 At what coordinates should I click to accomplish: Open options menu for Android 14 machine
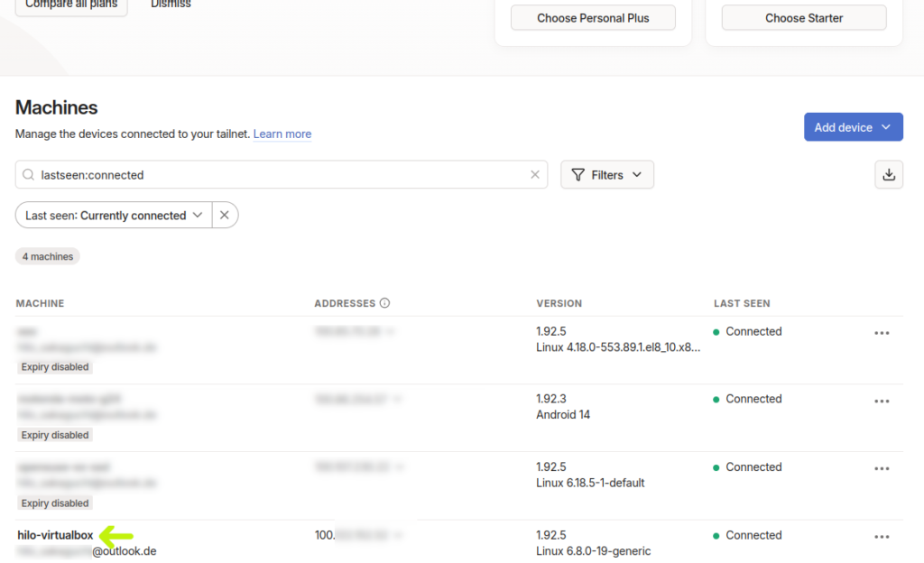click(882, 401)
